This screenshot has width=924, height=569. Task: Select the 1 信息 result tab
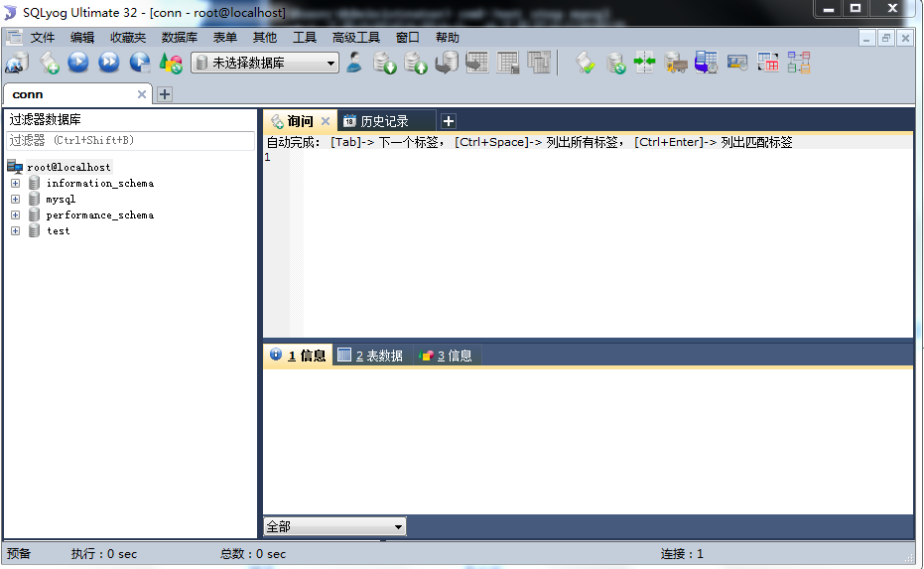click(x=298, y=356)
